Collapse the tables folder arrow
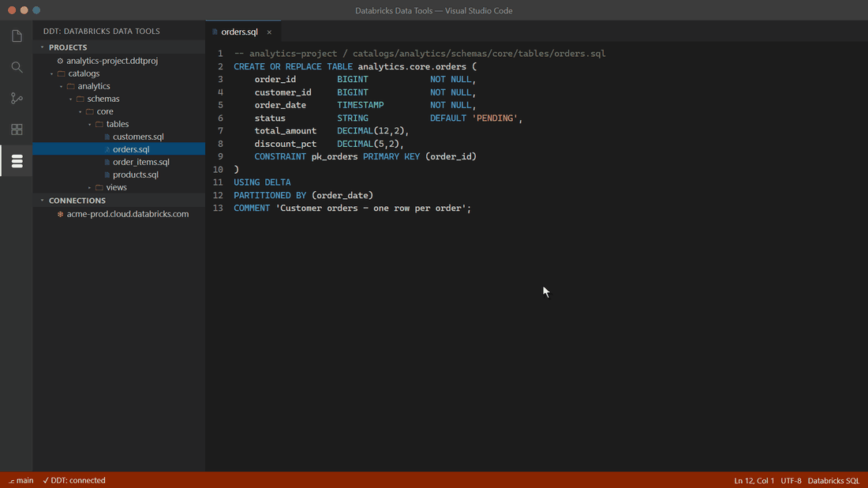Viewport: 868px width, 488px height. pos(90,124)
